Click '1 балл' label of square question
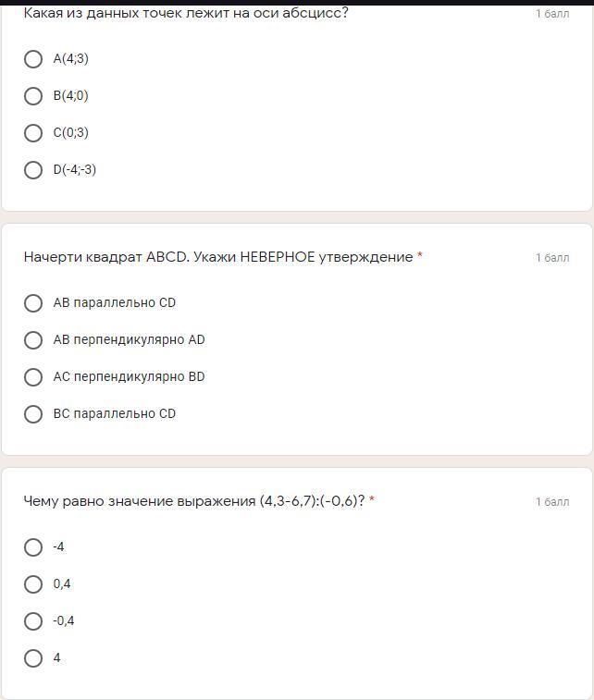The image size is (594, 700). point(552,258)
